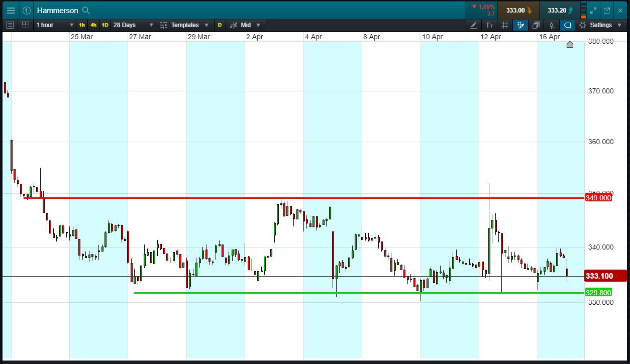Screen dimensions: 630x364
Task: Click the 360.000 price axis label
Action: tap(600, 142)
